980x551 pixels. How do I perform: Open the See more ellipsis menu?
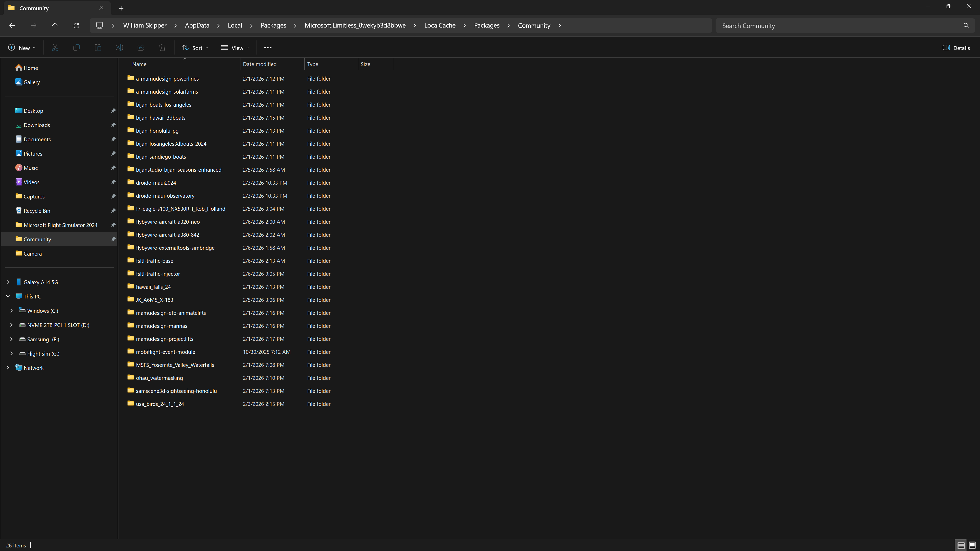(x=267, y=47)
